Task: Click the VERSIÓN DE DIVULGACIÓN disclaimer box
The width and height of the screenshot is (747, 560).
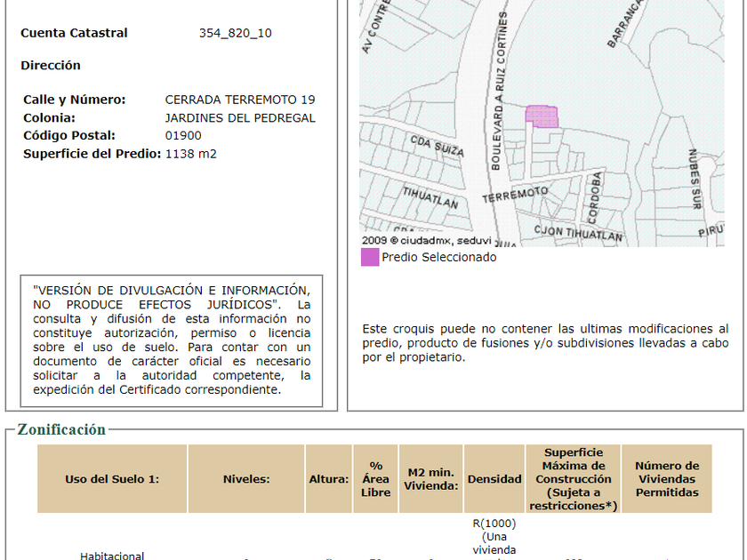Action: (x=172, y=340)
